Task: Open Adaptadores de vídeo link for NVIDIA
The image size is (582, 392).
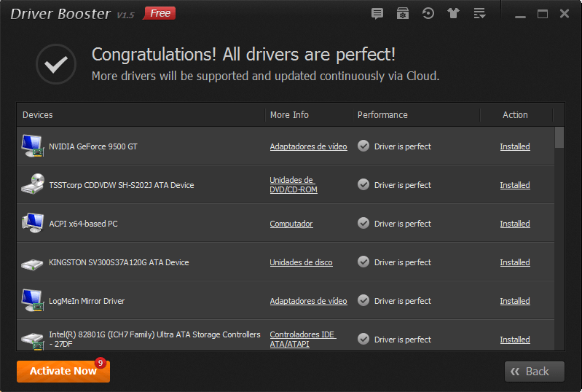Action: pos(308,146)
